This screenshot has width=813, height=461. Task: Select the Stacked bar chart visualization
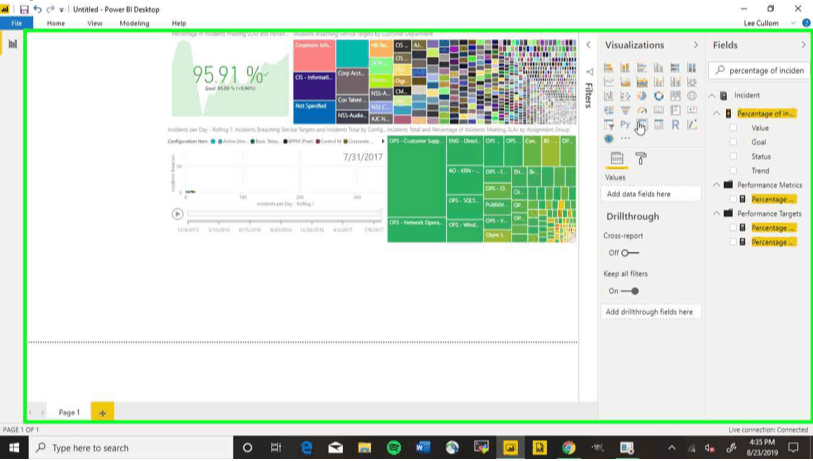click(x=609, y=67)
